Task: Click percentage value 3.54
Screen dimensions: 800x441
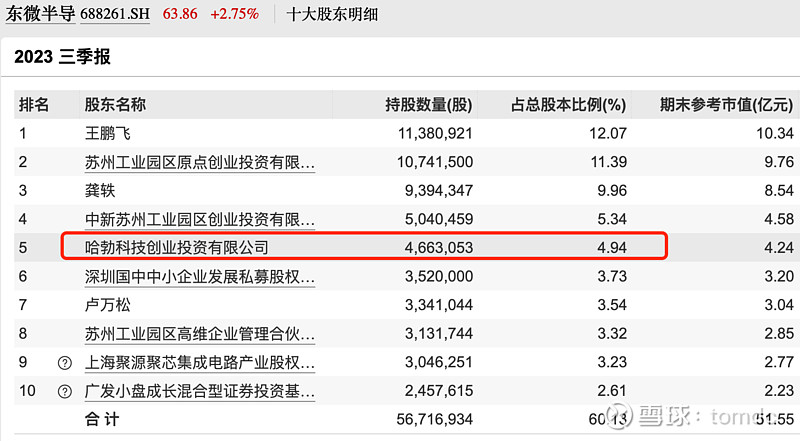Action: pos(612,305)
